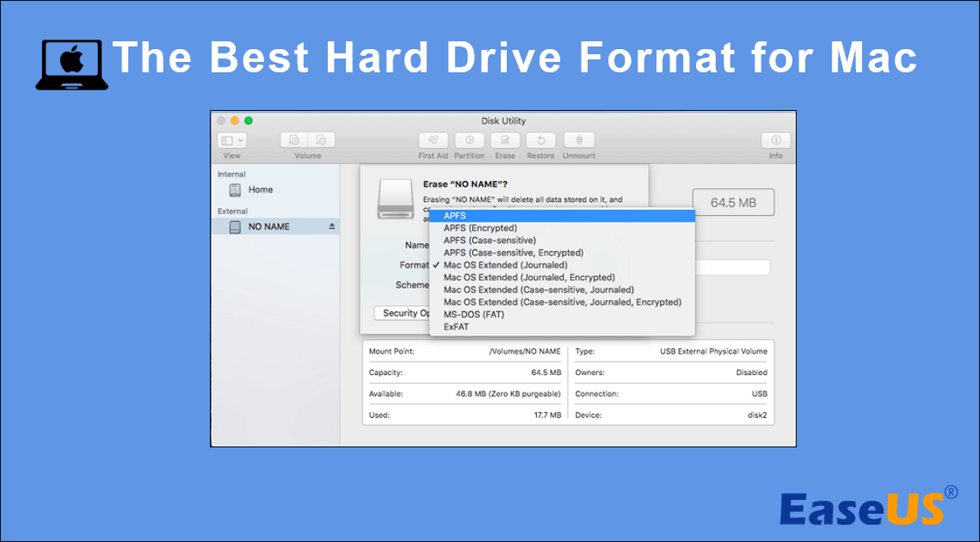Click the eject icon next to NO NAME
This screenshot has width=980, height=542.
pos(332,227)
